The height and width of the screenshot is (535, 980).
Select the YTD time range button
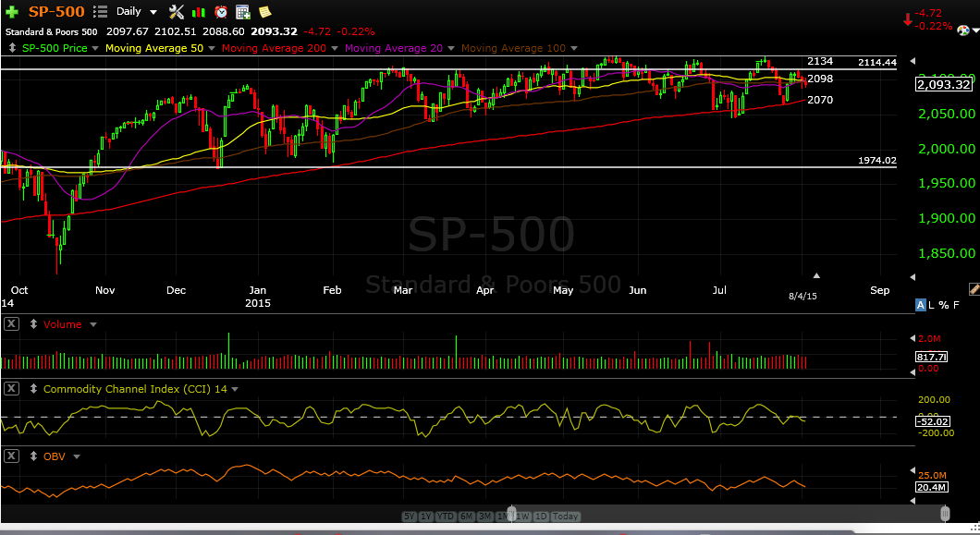coord(446,517)
